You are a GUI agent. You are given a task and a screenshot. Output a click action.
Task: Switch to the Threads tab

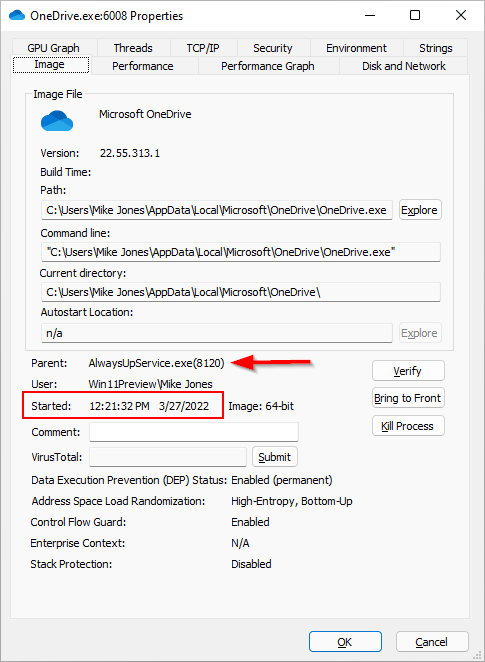pos(133,48)
